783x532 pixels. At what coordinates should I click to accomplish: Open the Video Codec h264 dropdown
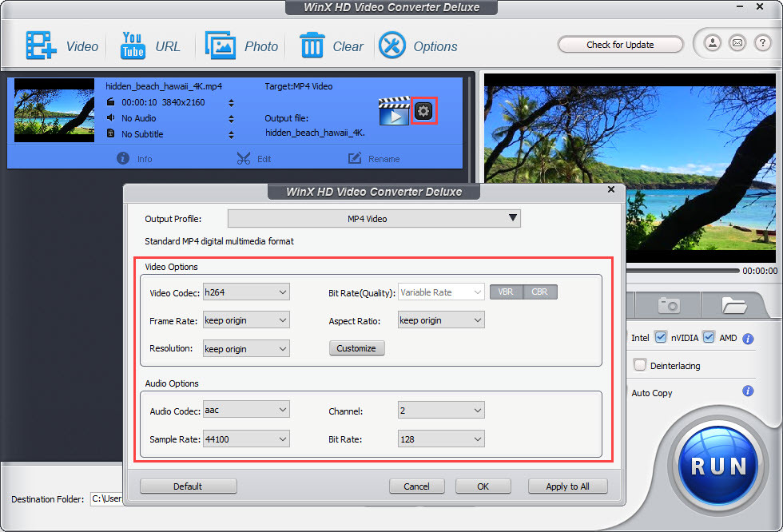246,292
